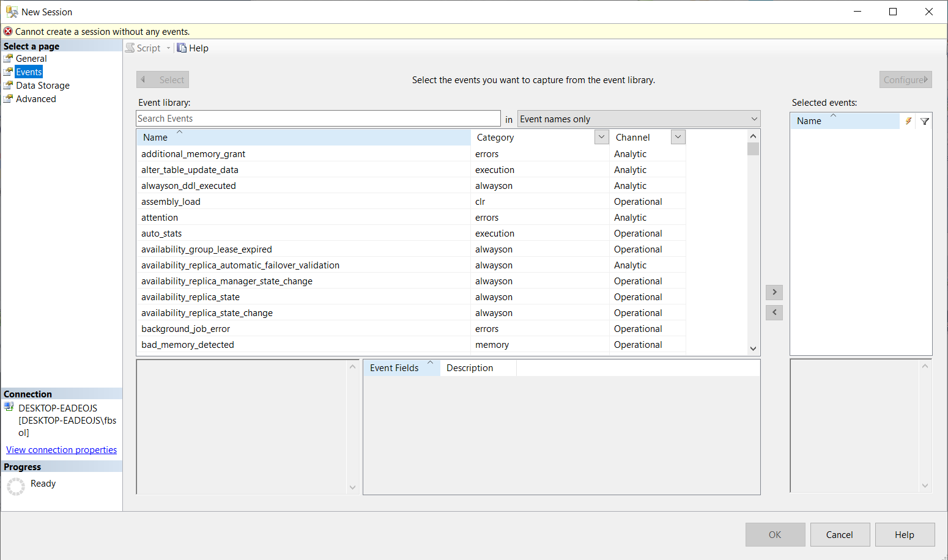Viewport: 948px width, 560px height.
Task: Switch to the Description tab
Action: pyautogui.click(x=470, y=368)
